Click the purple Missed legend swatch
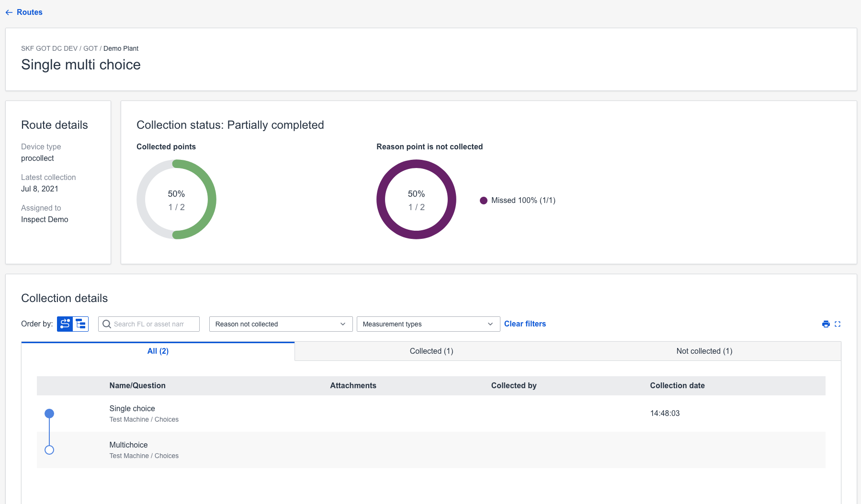 coord(484,201)
